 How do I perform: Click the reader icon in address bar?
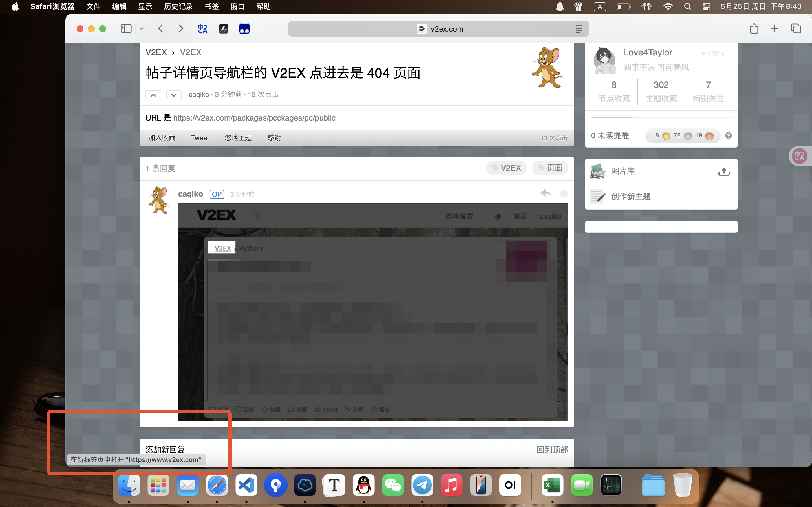[x=579, y=29]
